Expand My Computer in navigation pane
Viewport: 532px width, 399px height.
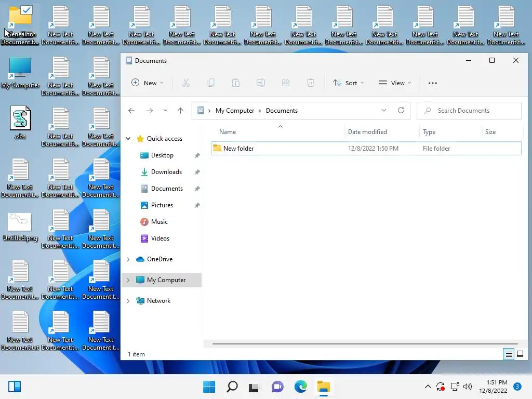(128, 280)
